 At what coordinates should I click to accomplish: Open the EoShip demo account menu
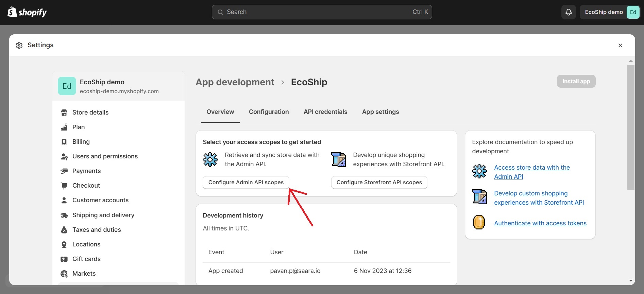click(610, 12)
